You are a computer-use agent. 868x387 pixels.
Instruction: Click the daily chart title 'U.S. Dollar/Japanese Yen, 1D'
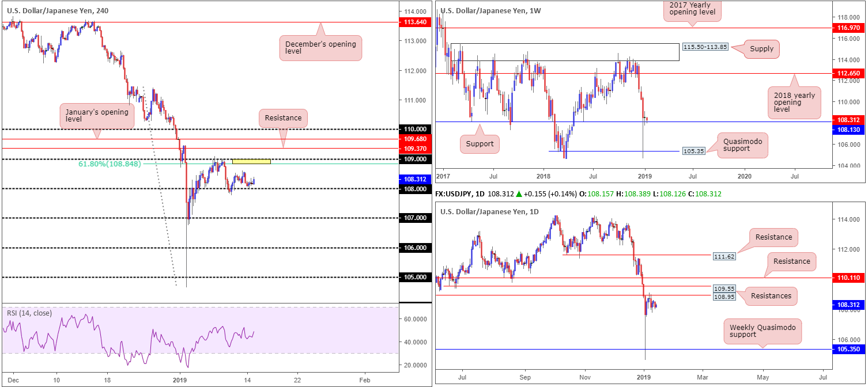tap(490, 211)
